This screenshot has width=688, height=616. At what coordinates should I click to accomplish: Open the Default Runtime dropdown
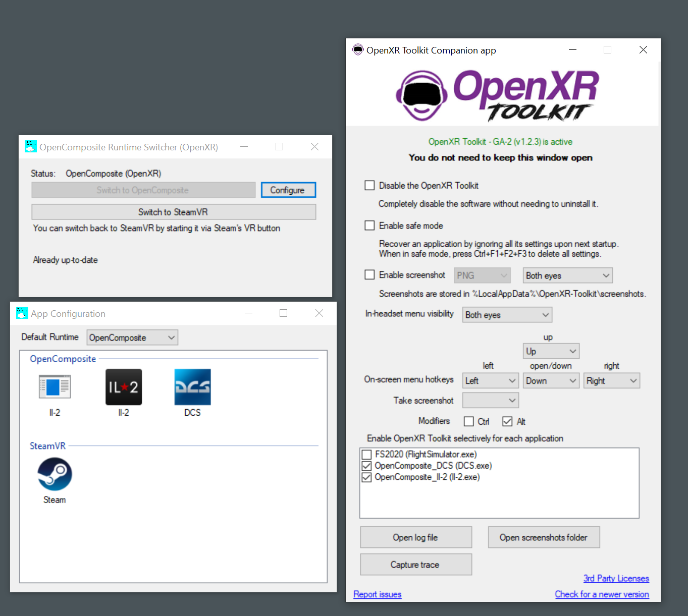tap(132, 338)
